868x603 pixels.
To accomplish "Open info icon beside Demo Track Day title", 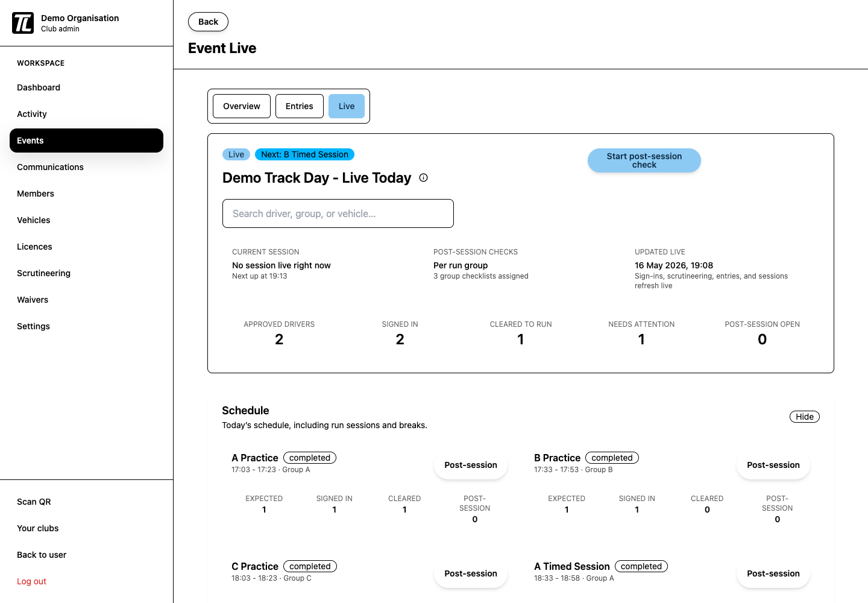I will click(x=424, y=178).
